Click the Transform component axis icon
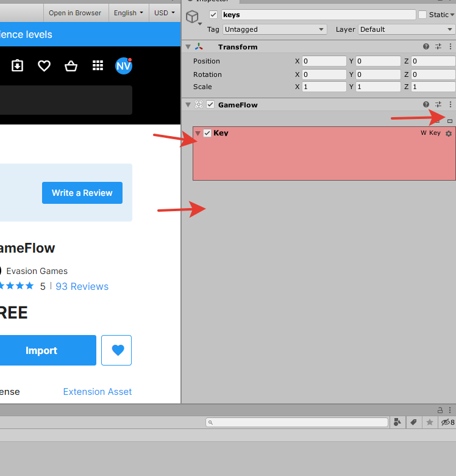Image resolution: width=456 pixels, height=476 pixels. coord(199,46)
